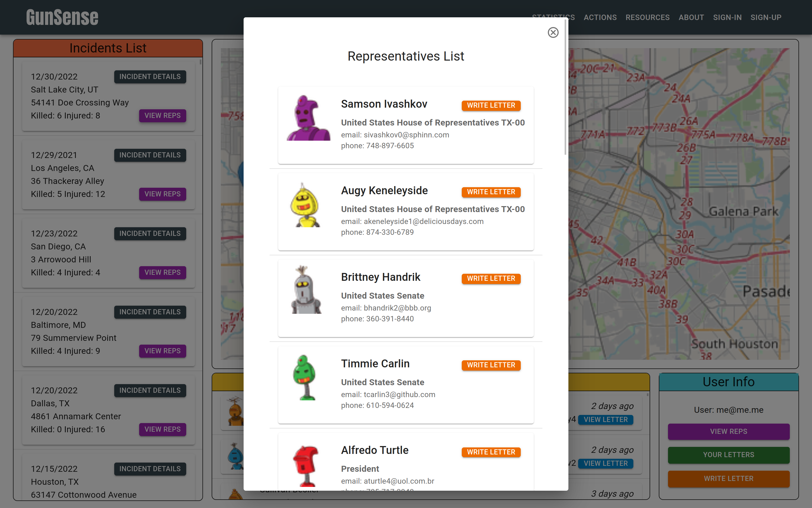The height and width of the screenshot is (508, 812).
Task: Click the orange robot avatar in the letters panel
Action: pos(235,412)
